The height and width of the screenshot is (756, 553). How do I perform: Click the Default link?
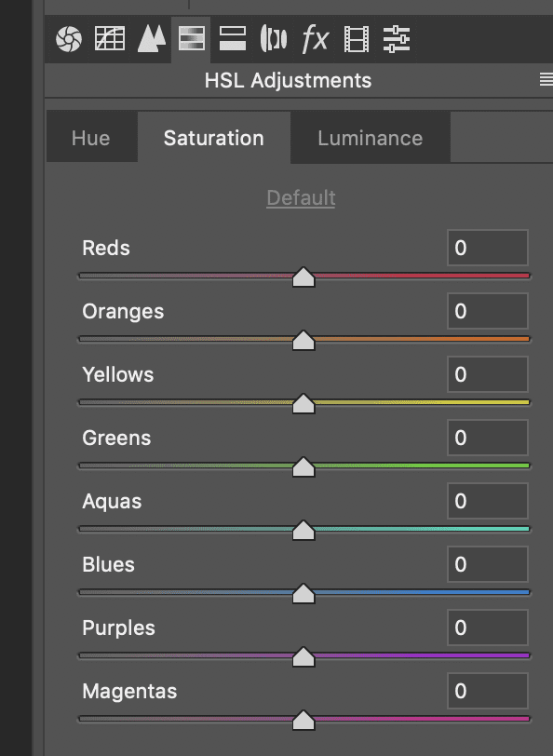click(x=301, y=198)
